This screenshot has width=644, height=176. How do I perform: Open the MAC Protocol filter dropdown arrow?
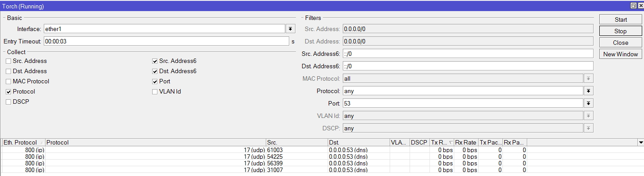[x=589, y=78]
